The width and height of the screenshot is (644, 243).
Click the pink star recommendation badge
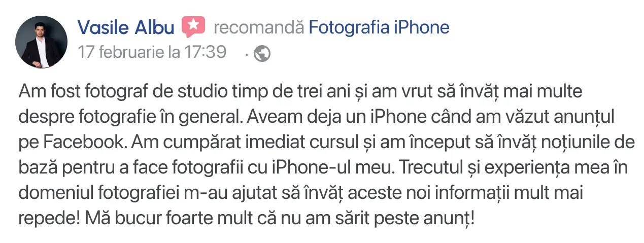coord(193,27)
